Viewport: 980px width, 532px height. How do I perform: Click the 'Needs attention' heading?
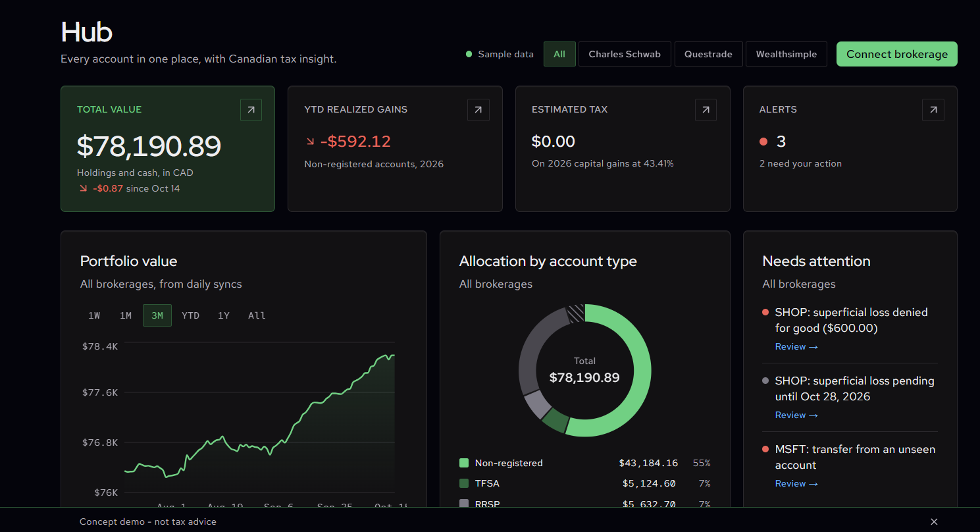[x=816, y=261]
